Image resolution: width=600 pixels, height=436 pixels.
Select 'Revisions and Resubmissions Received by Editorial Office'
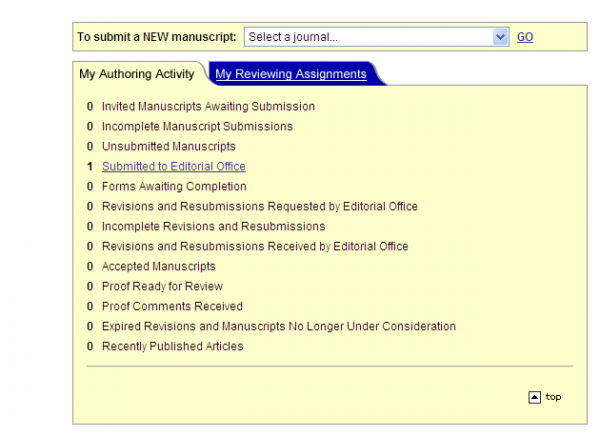click(x=255, y=246)
